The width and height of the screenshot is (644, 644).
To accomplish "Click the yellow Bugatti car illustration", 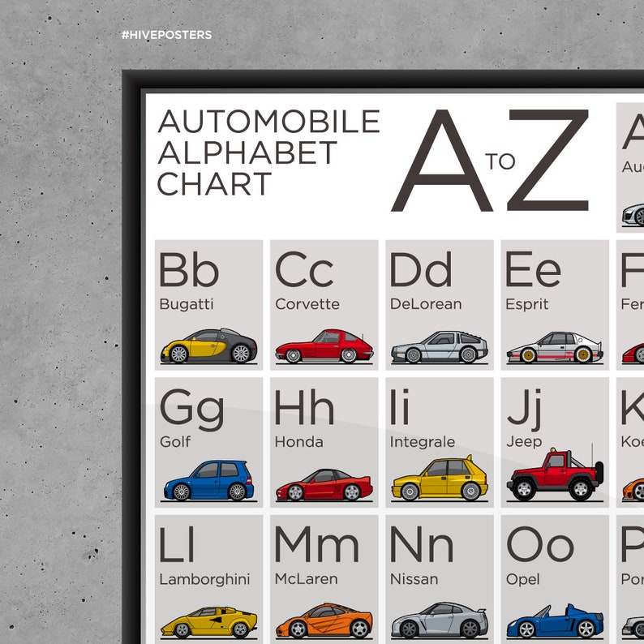I will [208, 346].
